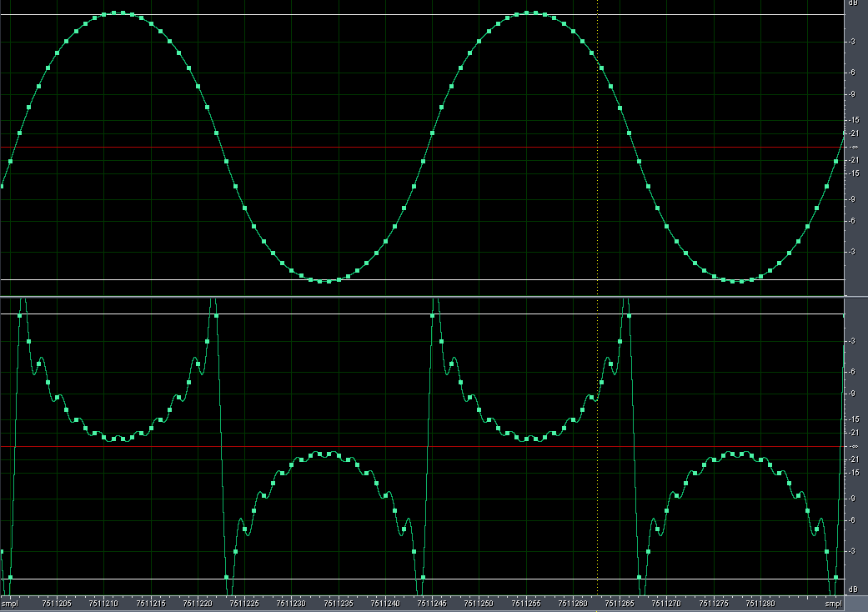Click the smpl unit label at ruler's right end
868x612 pixels.
[834, 604]
